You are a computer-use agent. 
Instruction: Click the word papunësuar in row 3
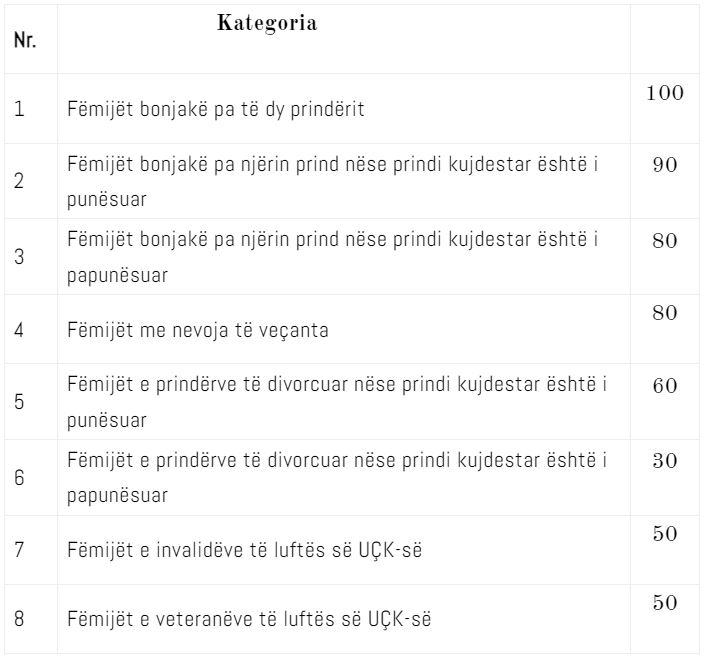[x=117, y=276]
